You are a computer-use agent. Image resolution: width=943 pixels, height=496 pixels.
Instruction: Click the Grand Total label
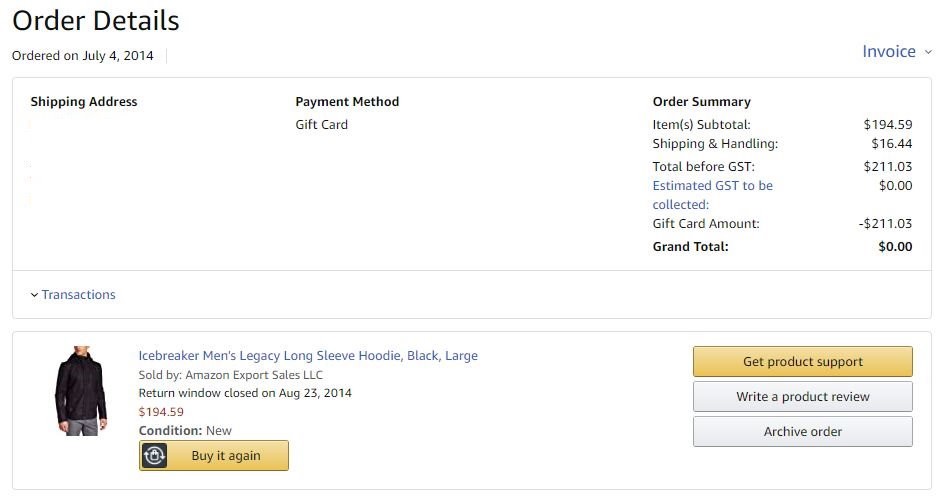[690, 247]
